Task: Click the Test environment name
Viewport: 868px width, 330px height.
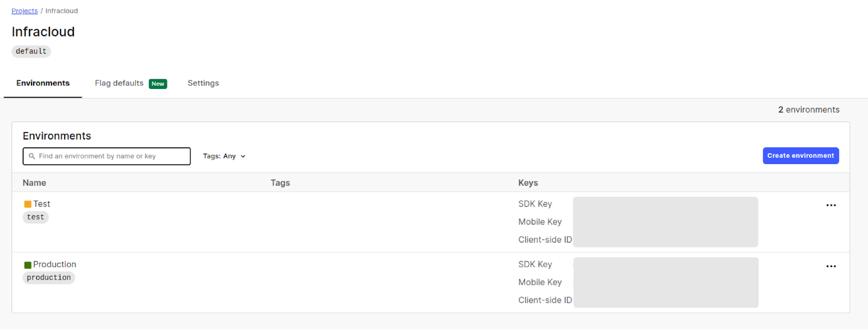Action: point(42,204)
